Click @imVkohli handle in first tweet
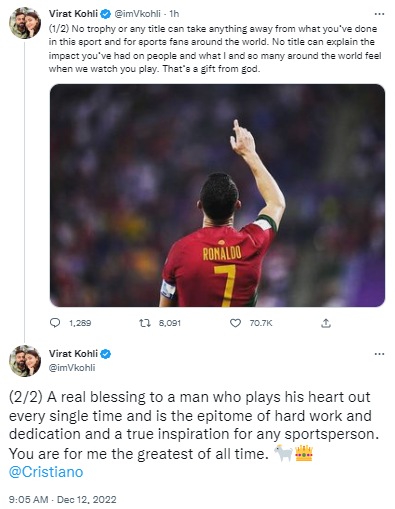This screenshot has width=395, height=509. click(x=137, y=14)
